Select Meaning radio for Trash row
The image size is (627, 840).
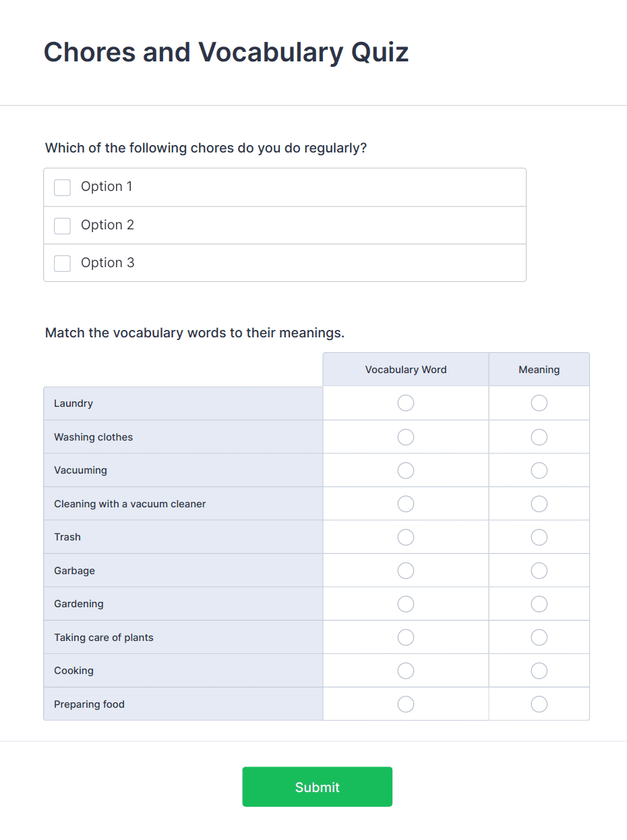point(539,537)
